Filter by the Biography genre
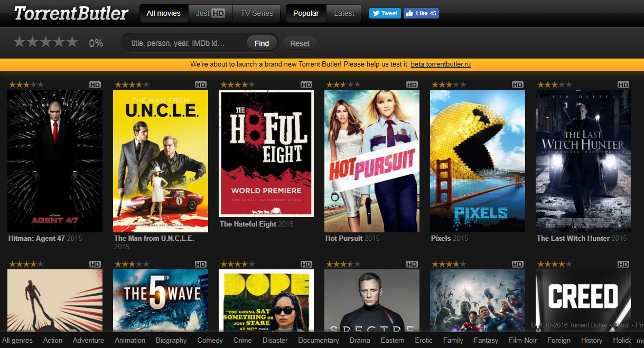Screen dimensions: 644x348 point(171,340)
